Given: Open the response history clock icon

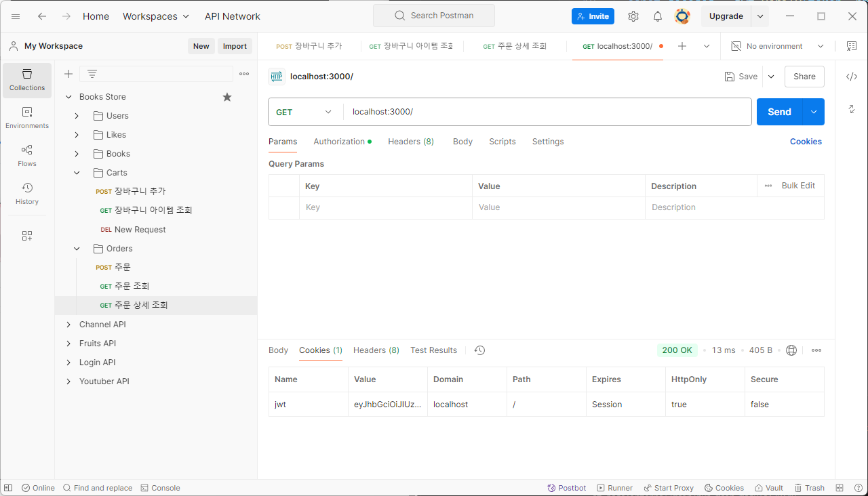Looking at the screenshot, I should point(479,350).
